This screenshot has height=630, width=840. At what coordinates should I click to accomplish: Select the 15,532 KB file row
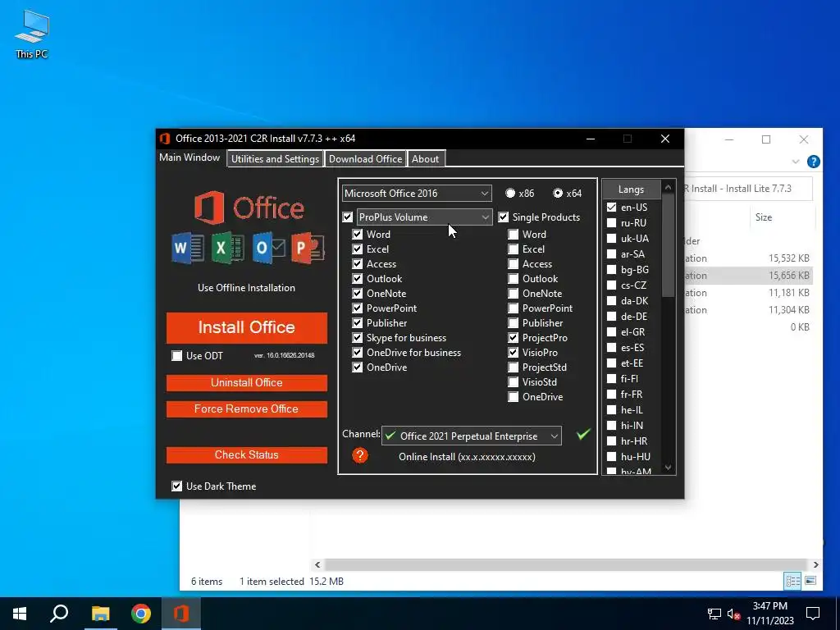748,258
